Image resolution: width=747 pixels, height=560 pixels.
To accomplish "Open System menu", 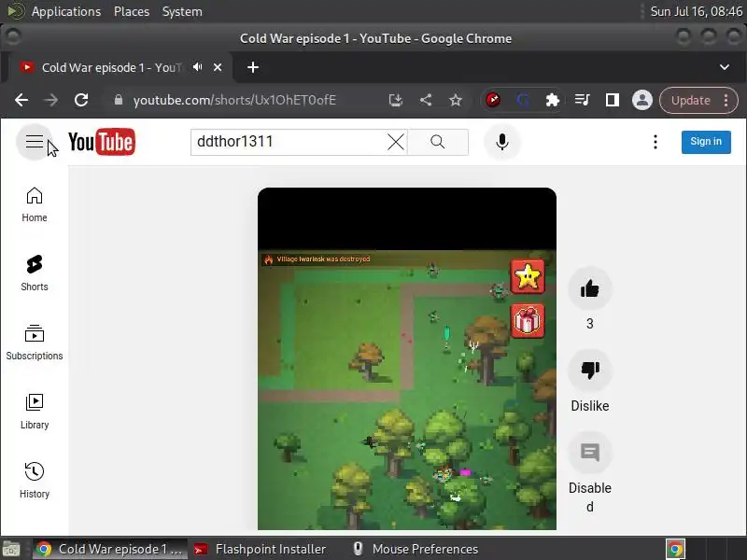I will point(182,11).
